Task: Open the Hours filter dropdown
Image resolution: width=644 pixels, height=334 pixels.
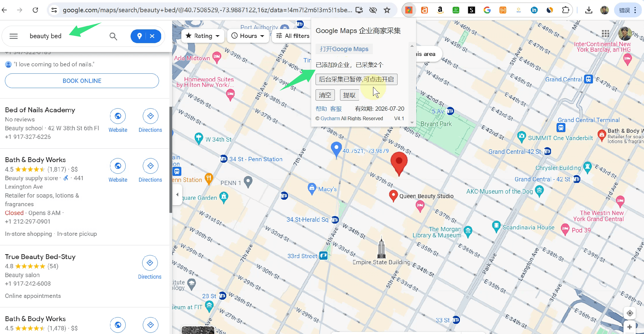Action: (x=248, y=36)
